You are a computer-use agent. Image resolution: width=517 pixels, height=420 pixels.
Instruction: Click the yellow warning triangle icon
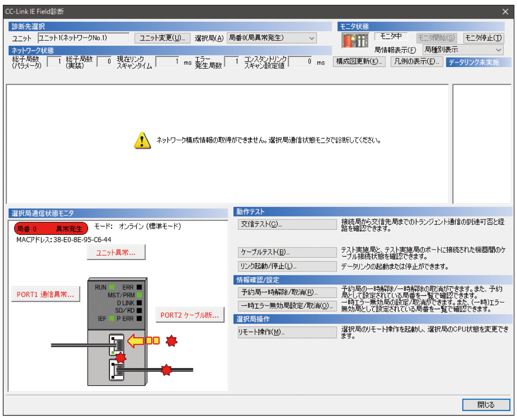[142, 141]
